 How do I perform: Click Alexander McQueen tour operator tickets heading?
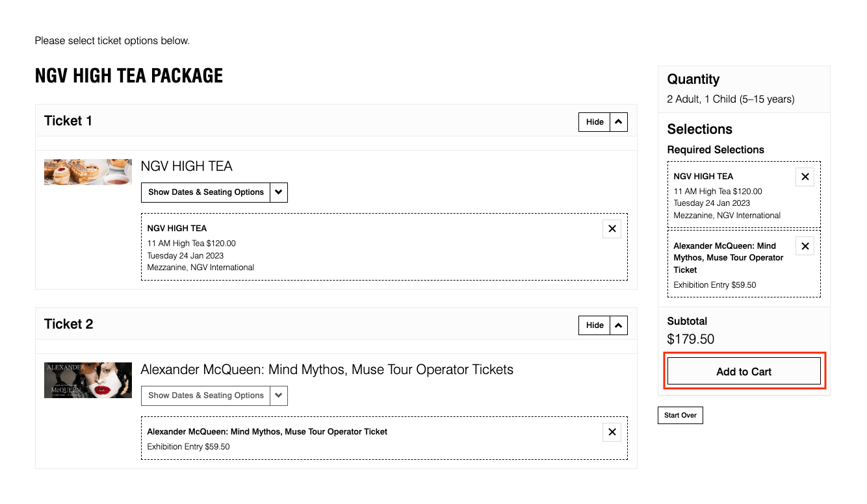(x=327, y=370)
